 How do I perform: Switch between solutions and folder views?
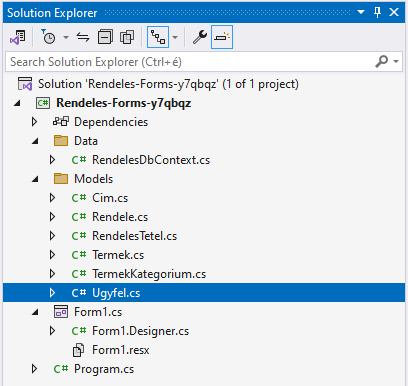pyautogui.click(x=17, y=37)
